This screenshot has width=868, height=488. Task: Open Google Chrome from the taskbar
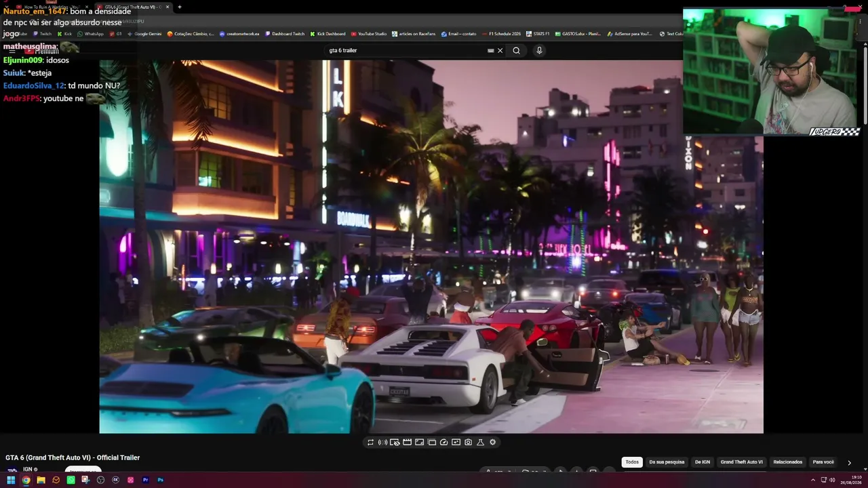click(26, 480)
